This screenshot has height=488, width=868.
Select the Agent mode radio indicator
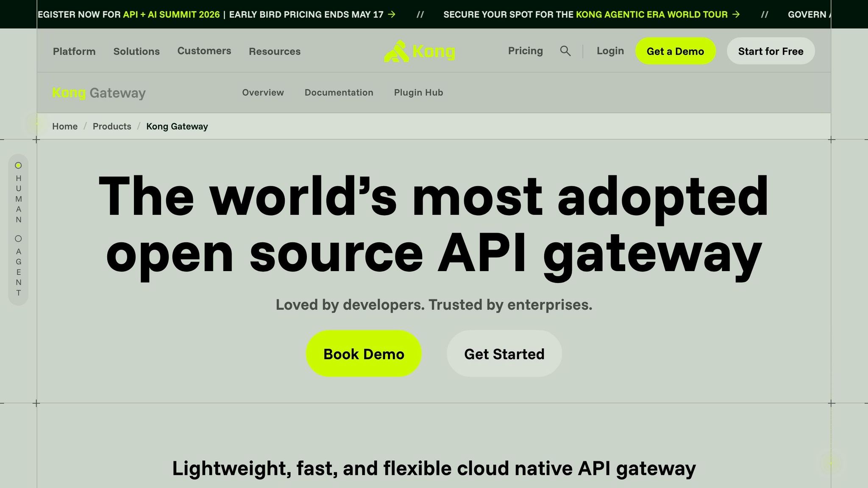tap(18, 238)
